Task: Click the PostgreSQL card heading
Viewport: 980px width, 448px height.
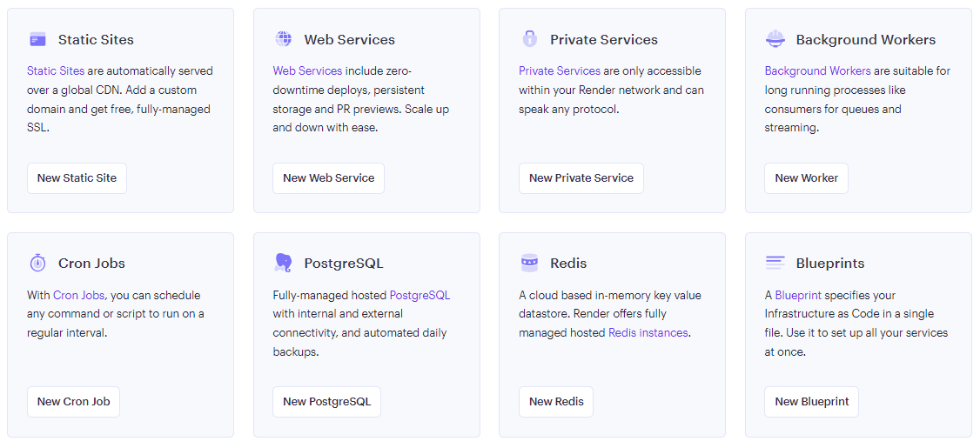Action: 344,263
